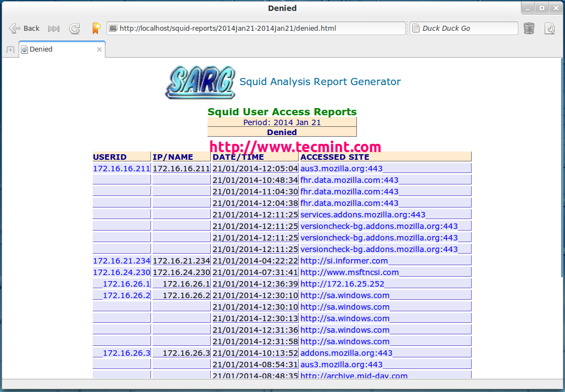Focus the localhost squid-reports URL field
This screenshot has height=392, width=565.
[256, 28]
